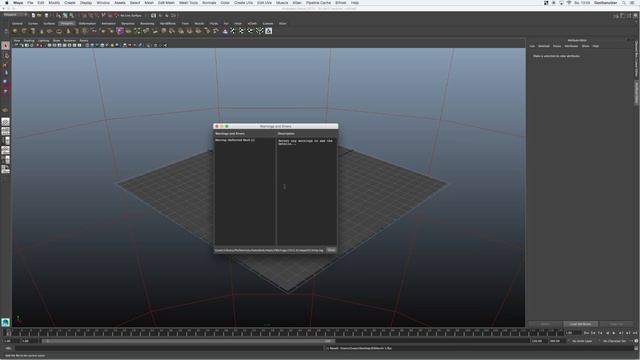The width and height of the screenshot is (640, 360).
Task: Activate the Move tool in the toolbox
Action: tap(5, 73)
